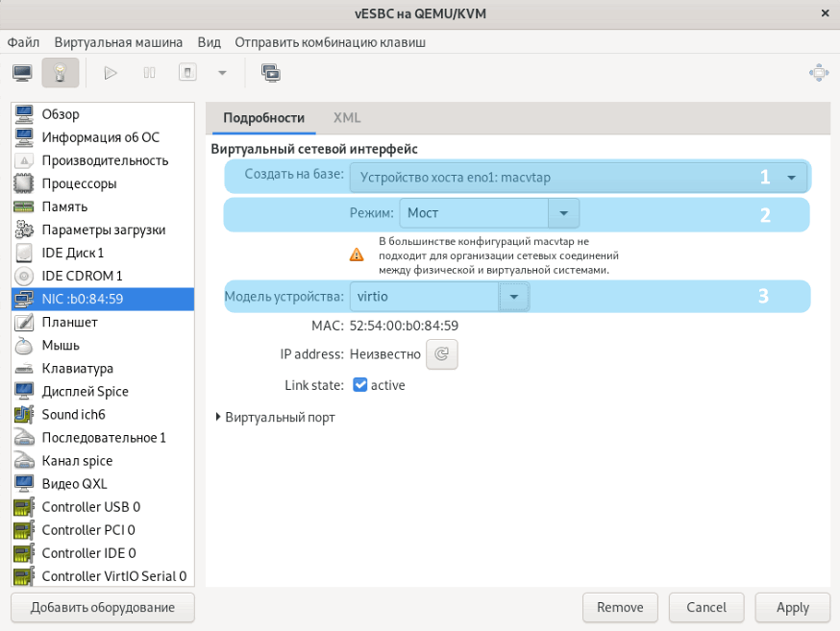This screenshot has height=631, width=840.
Task: Select Процессоры in the hardware list
Action: click(79, 183)
